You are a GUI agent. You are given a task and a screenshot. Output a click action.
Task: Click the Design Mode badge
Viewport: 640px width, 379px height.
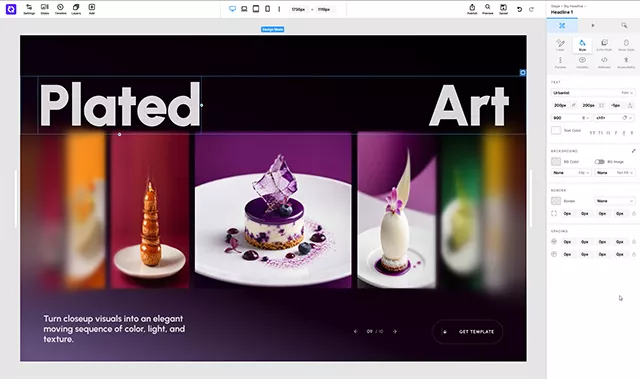pos(273,29)
